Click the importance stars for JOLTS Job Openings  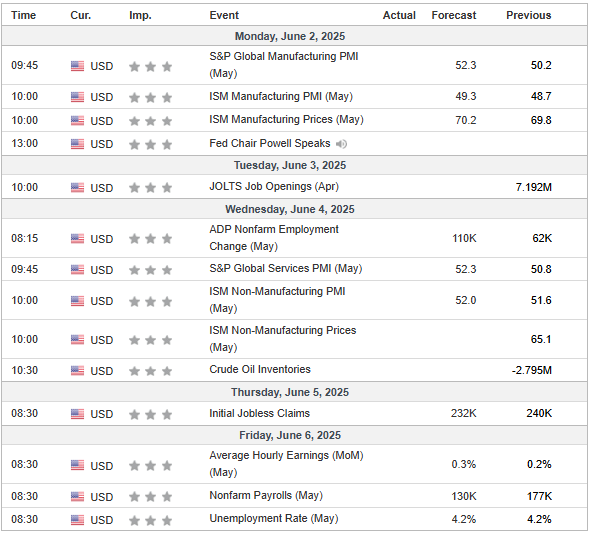[151, 188]
